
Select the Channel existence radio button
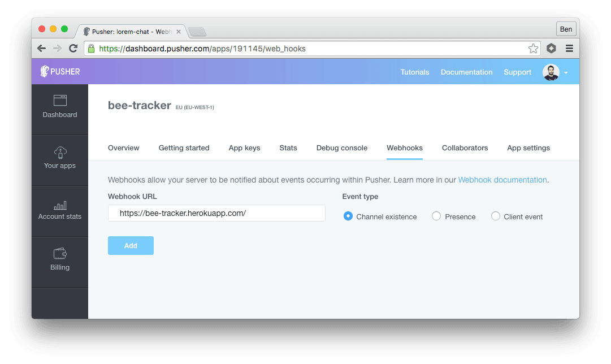coord(348,216)
